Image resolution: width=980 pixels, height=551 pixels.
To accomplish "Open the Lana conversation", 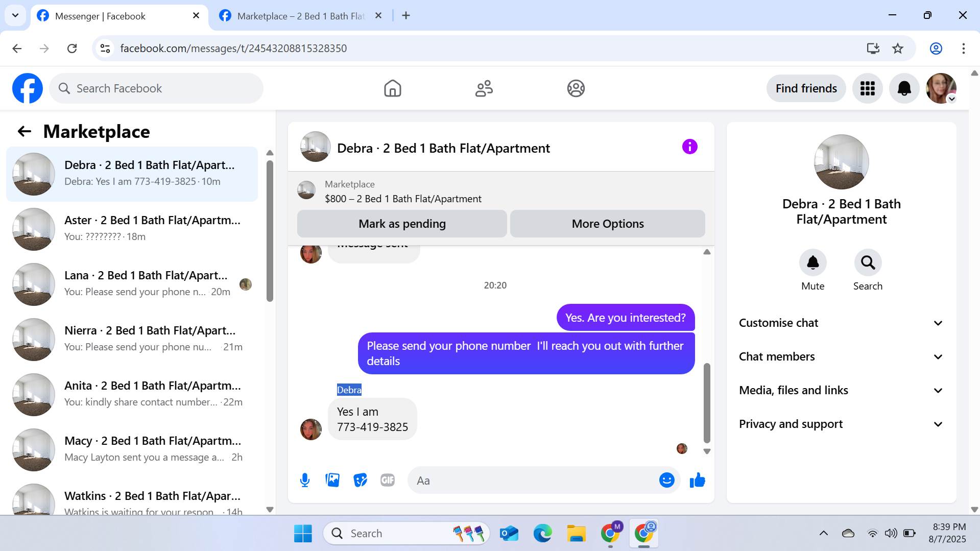I will tap(132, 284).
